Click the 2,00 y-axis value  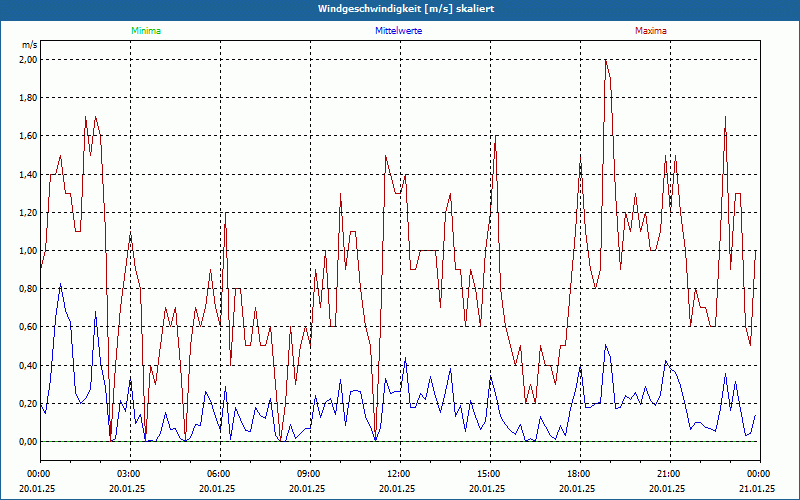click(28, 60)
